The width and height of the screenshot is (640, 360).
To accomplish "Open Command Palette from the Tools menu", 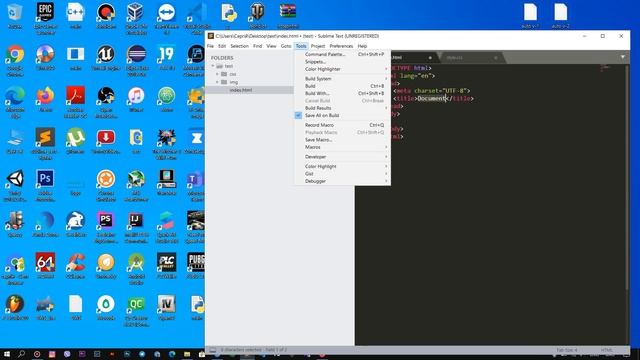I will tap(342, 54).
